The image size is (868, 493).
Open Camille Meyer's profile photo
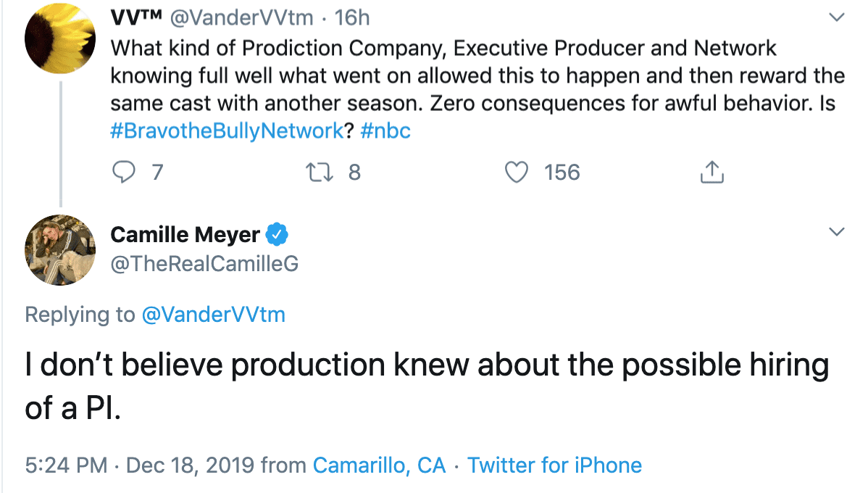click(x=61, y=250)
